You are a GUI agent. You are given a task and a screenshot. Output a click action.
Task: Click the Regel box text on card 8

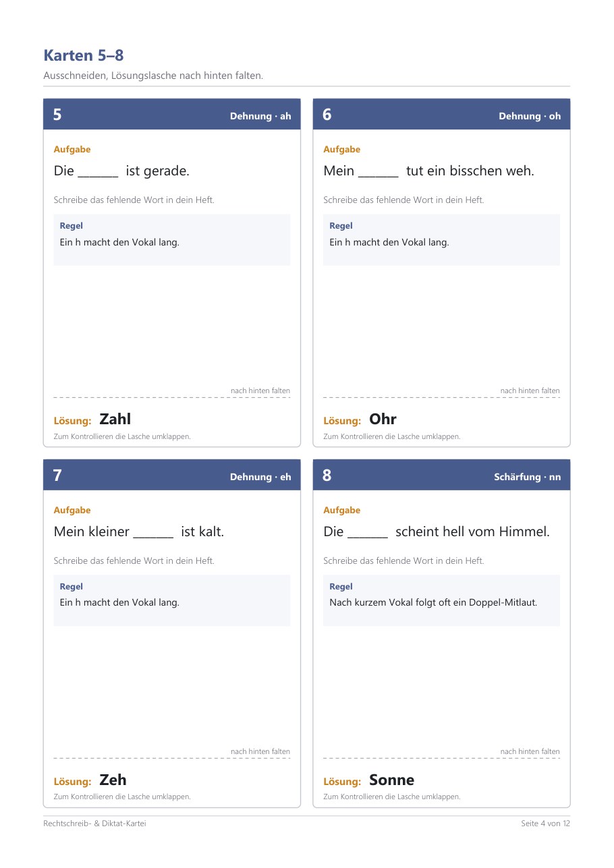pyautogui.click(x=433, y=602)
